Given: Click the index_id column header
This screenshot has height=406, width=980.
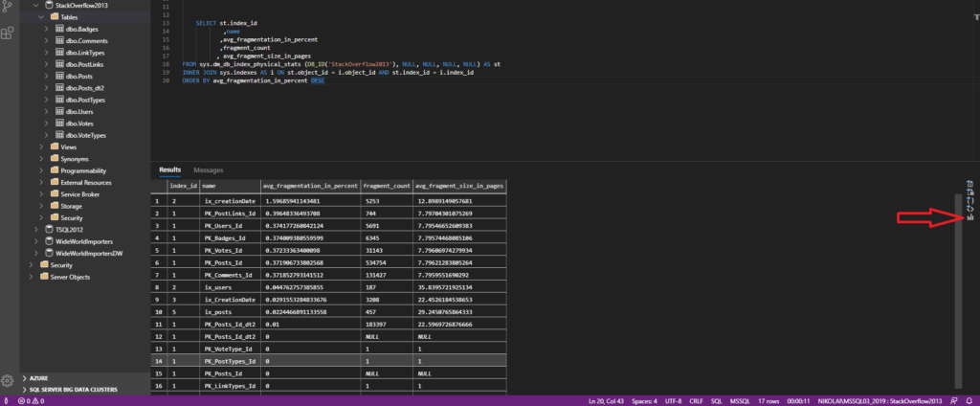Looking at the screenshot, I should point(184,186).
